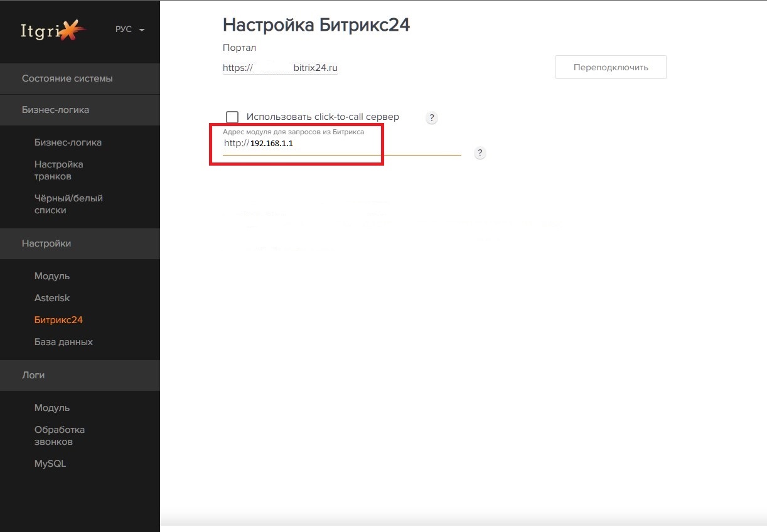
Task: Open Модуль settings under Настройки
Action: point(52,276)
